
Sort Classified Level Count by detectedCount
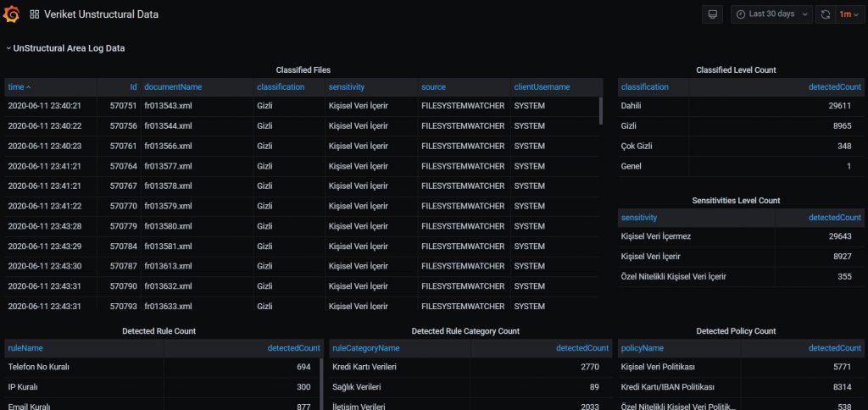(835, 87)
